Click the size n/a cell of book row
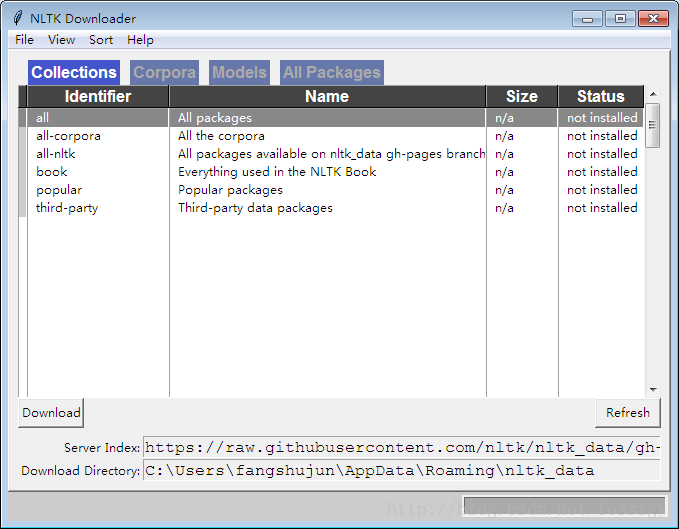 click(504, 172)
